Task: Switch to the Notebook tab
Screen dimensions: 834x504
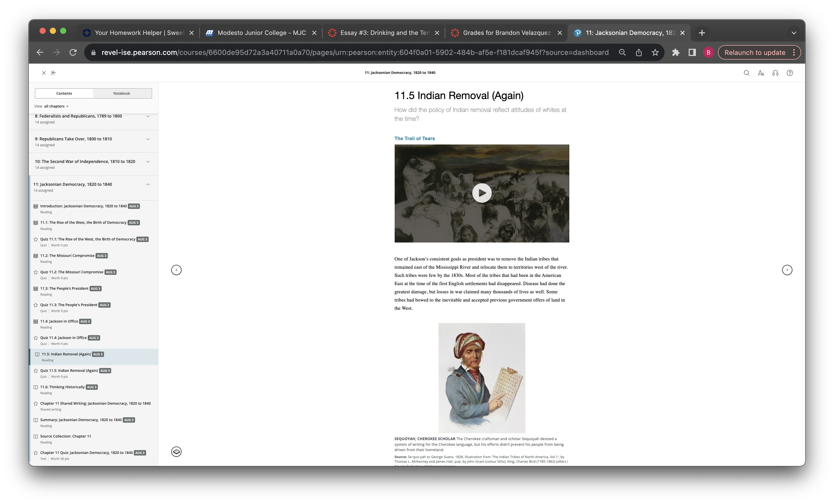Action: click(122, 93)
